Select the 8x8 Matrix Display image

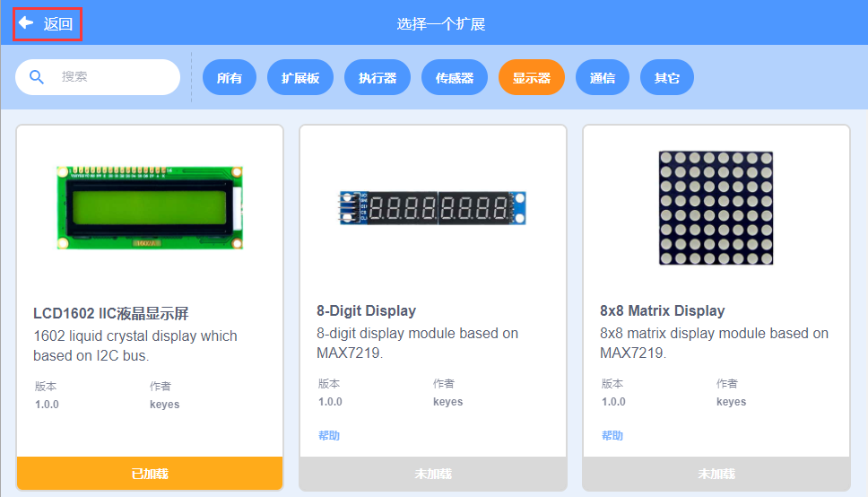tap(716, 208)
